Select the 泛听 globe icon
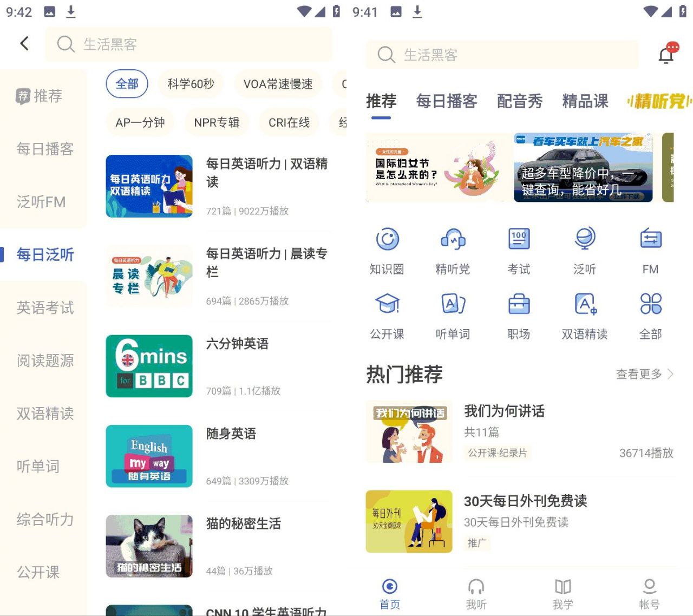The height and width of the screenshot is (616, 693). coord(585,239)
